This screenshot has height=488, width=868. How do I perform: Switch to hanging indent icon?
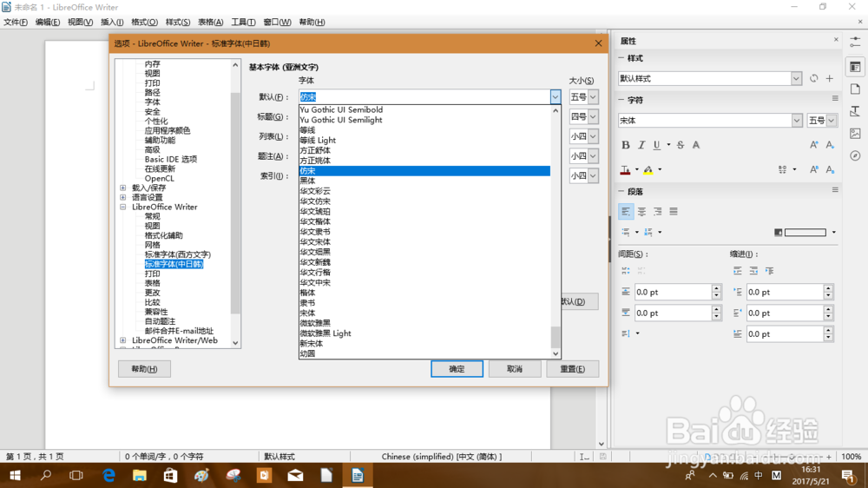tap(769, 271)
